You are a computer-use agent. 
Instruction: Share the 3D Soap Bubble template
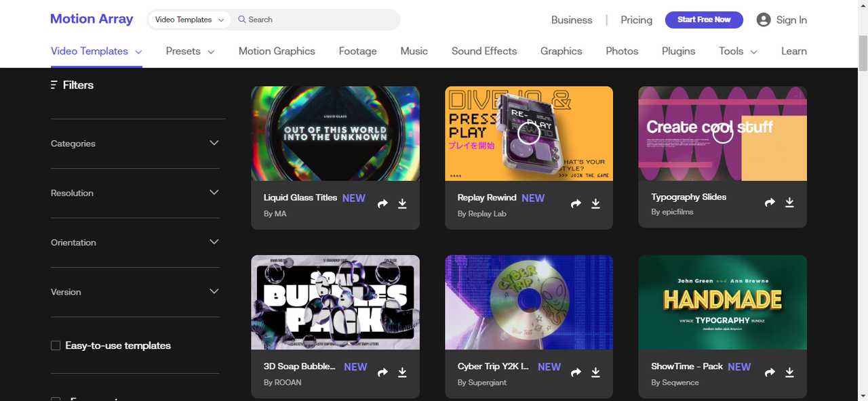coord(382,372)
